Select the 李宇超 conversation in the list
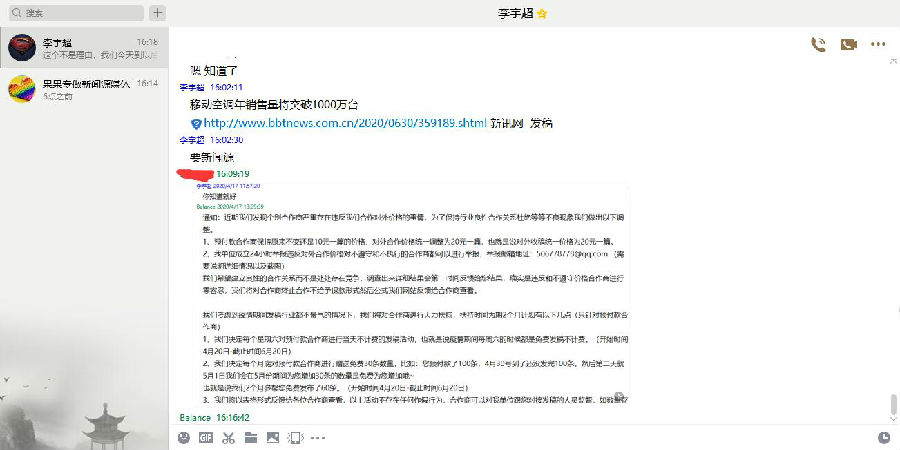 [x=85, y=47]
